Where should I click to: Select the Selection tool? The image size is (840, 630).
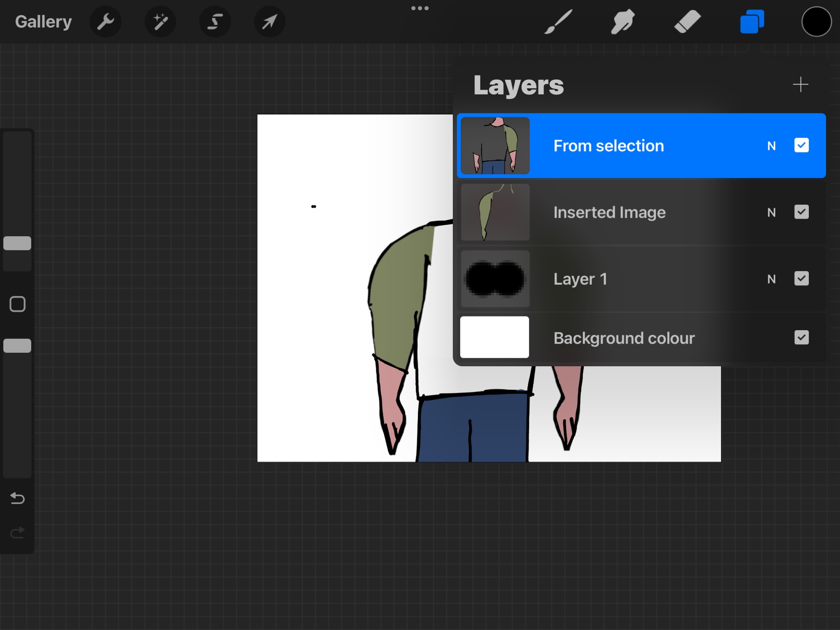[214, 21]
